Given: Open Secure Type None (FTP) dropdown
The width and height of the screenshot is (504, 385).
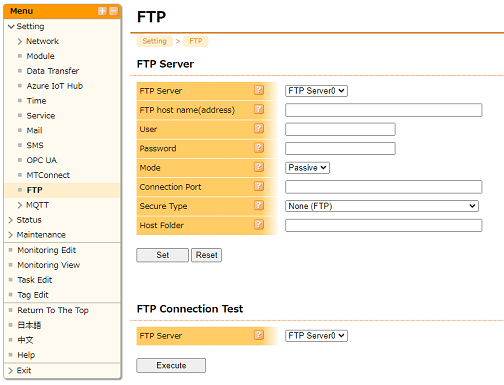Looking at the screenshot, I should [x=382, y=206].
